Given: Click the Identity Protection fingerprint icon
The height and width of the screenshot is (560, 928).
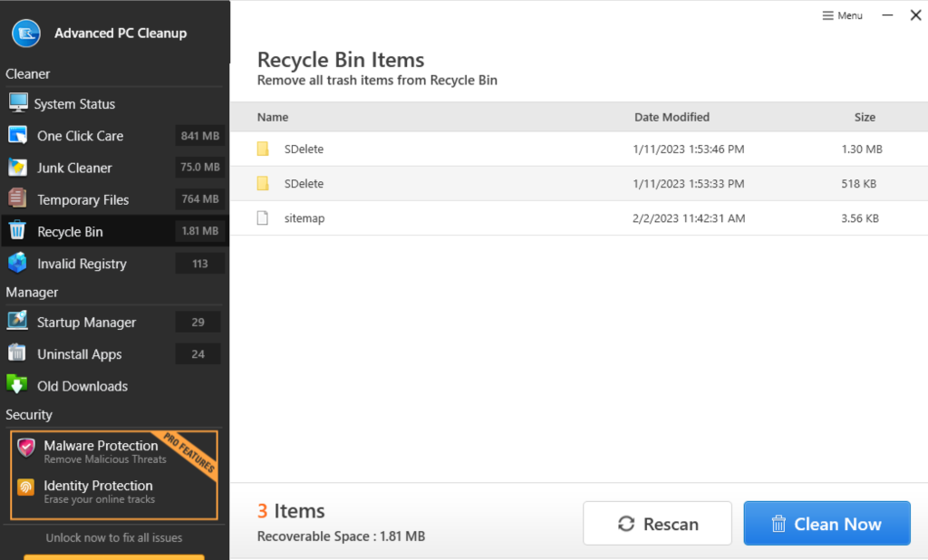Looking at the screenshot, I should pyautogui.click(x=25, y=488).
